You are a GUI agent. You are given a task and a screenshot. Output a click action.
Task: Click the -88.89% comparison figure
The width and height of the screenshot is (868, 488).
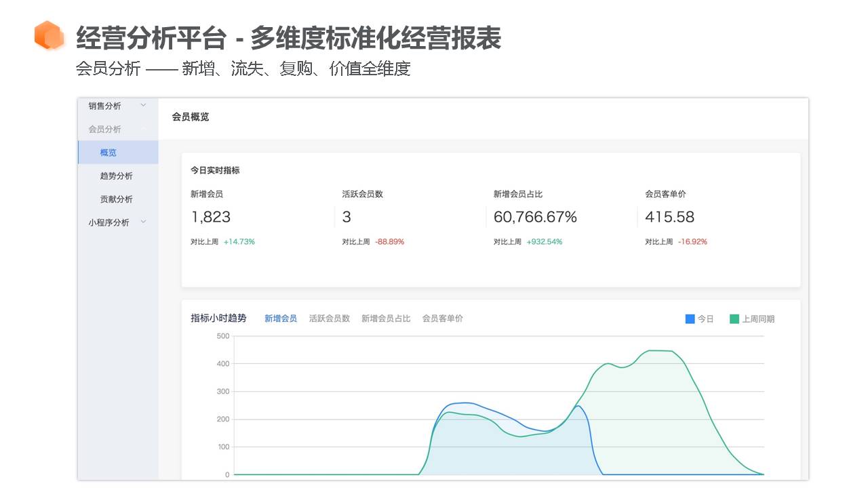pyautogui.click(x=389, y=242)
